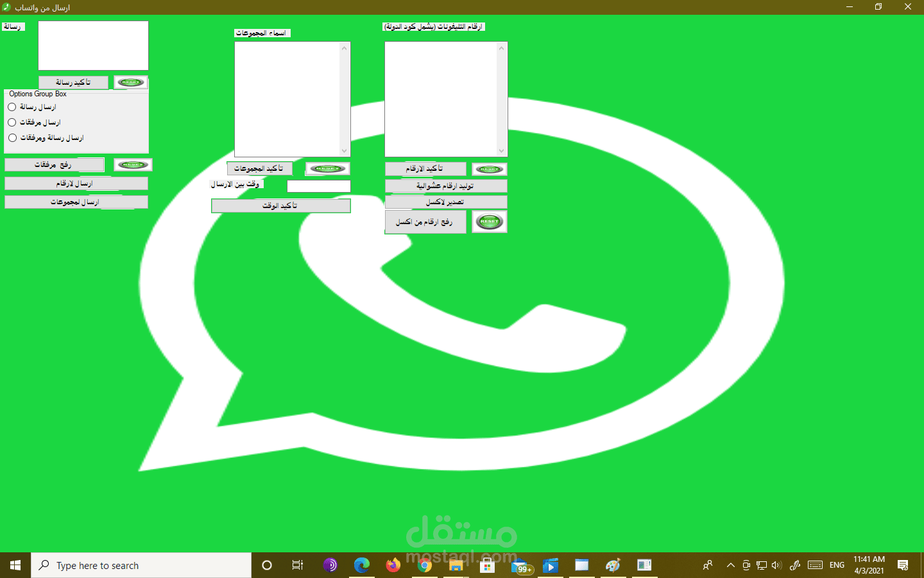The width and height of the screenshot is (924, 578).
Task: Open the Action Center notifications icon
Action: (903, 565)
